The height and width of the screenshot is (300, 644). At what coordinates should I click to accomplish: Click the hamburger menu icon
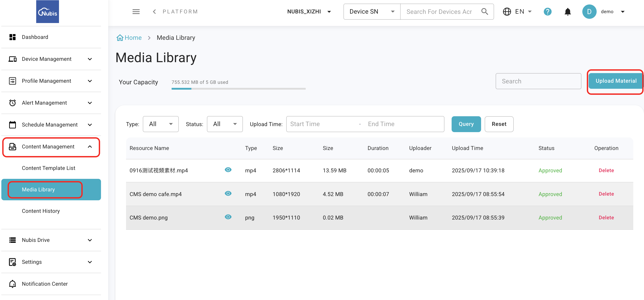tap(136, 11)
